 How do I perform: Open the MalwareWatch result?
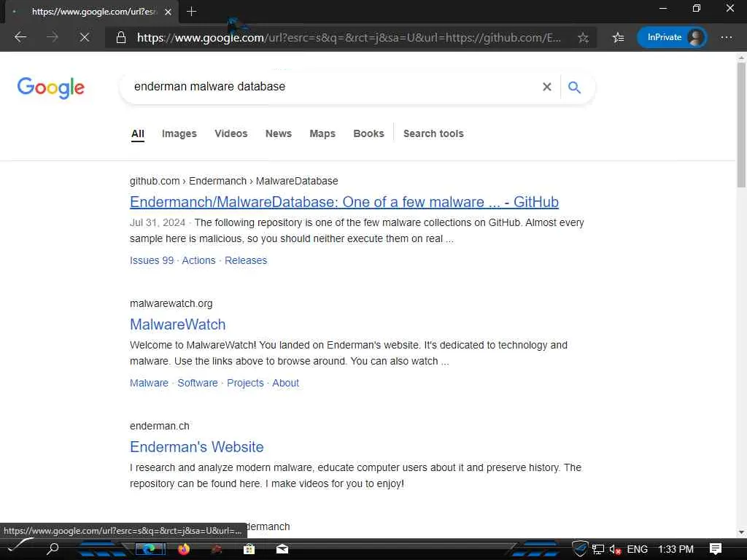click(178, 324)
